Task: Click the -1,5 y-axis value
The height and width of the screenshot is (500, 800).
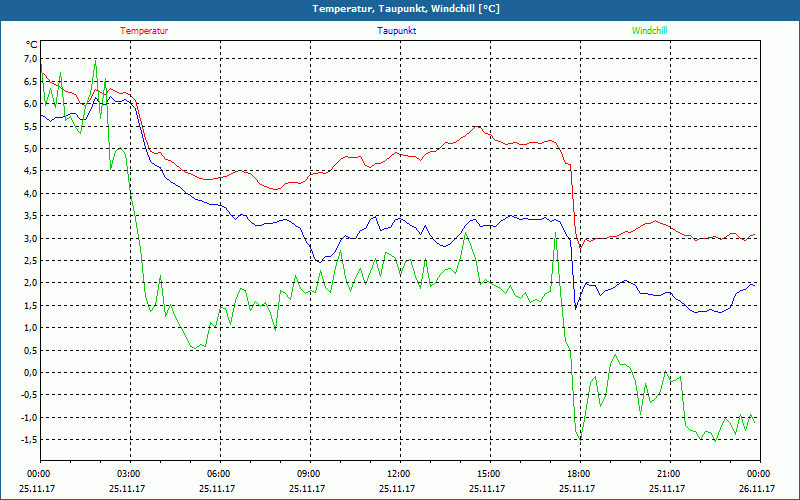Action: click(29, 440)
